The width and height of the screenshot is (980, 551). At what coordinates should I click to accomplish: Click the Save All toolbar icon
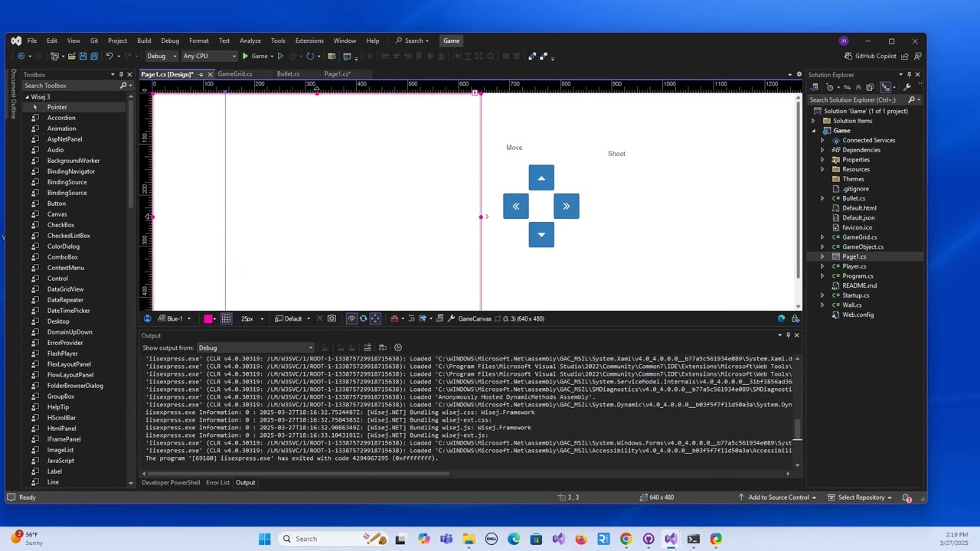(x=94, y=56)
